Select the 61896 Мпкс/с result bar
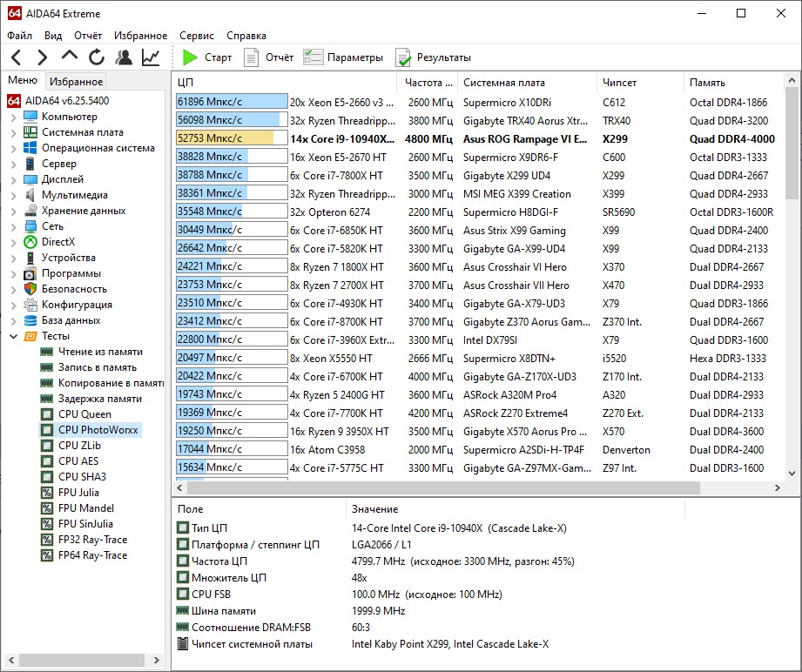The height and width of the screenshot is (672, 802). pyautogui.click(x=232, y=101)
